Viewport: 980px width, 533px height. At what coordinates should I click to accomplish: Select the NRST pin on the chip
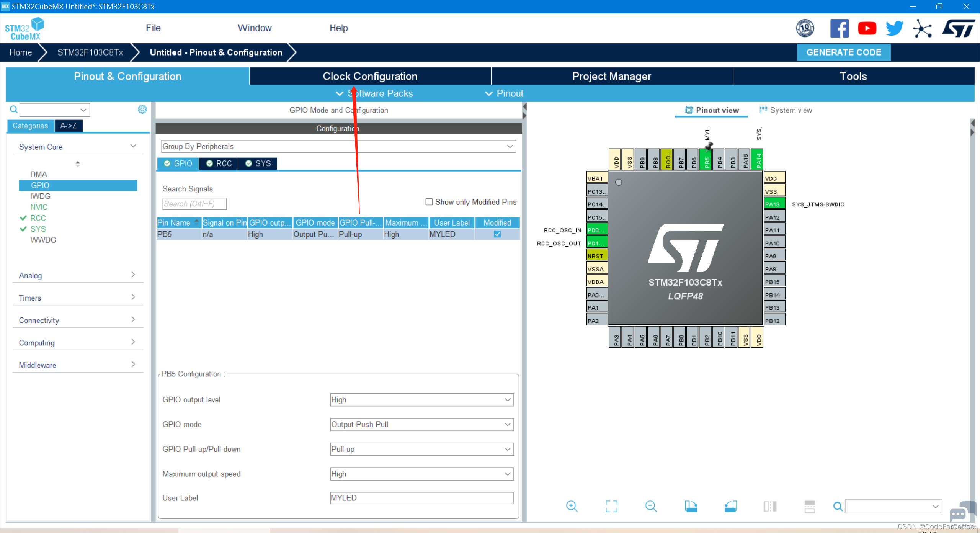[597, 256]
